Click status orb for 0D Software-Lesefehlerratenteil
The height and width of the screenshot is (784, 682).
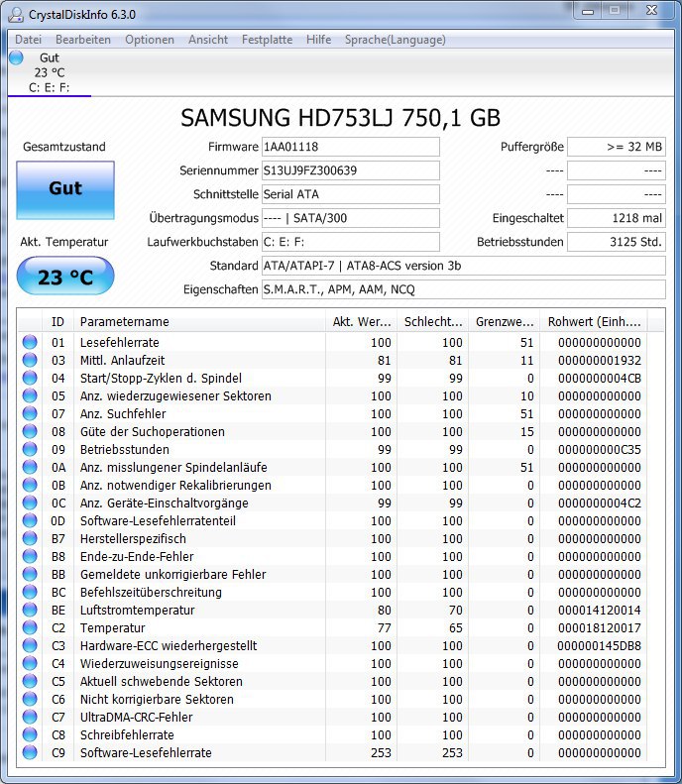(x=30, y=520)
